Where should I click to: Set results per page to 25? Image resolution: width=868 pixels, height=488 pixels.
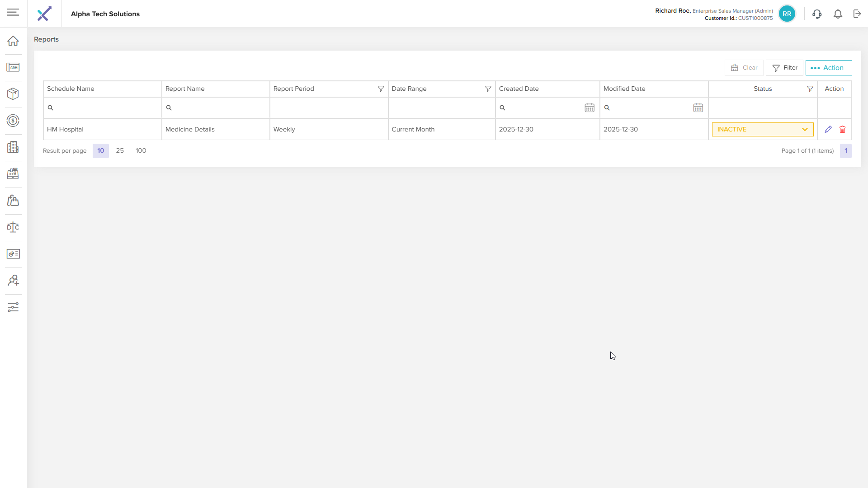(x=120, y=151)
